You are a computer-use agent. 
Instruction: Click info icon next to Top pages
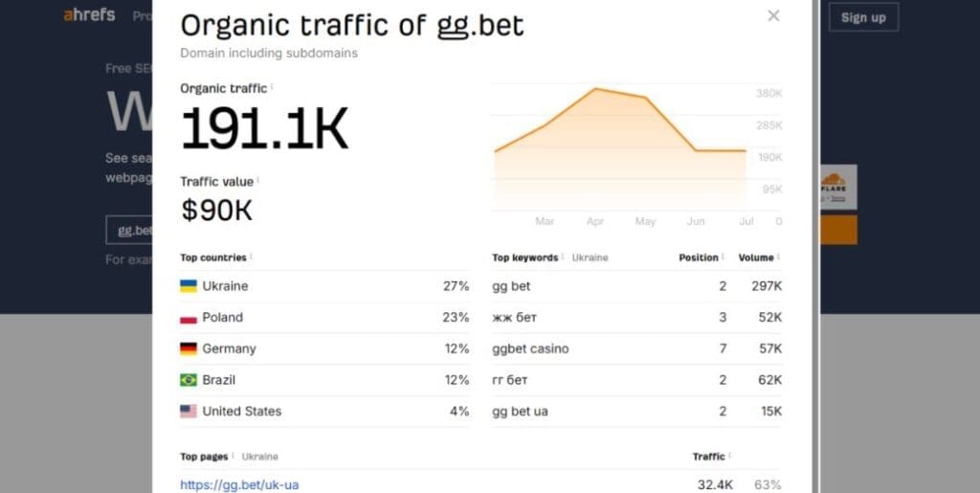[233, 456]
